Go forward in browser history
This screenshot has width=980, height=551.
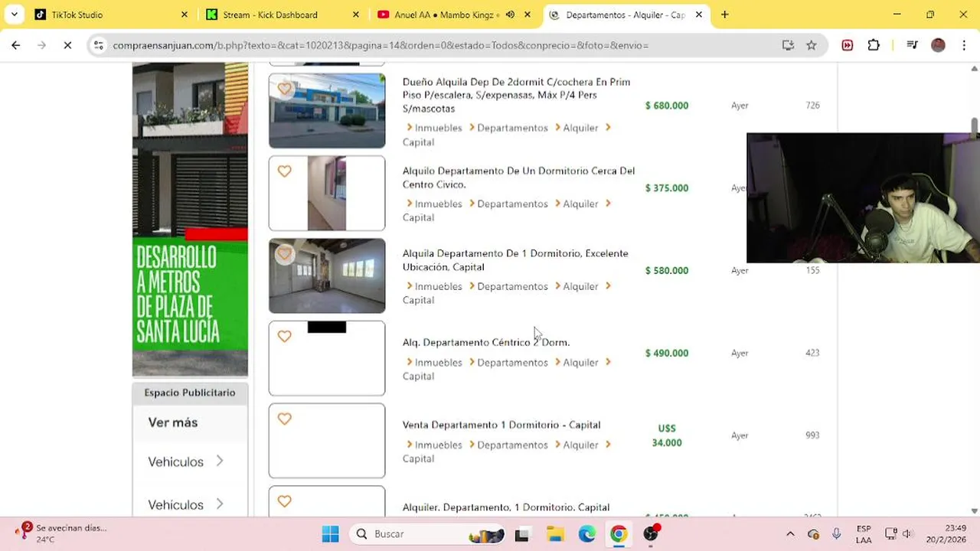(42, 45)
